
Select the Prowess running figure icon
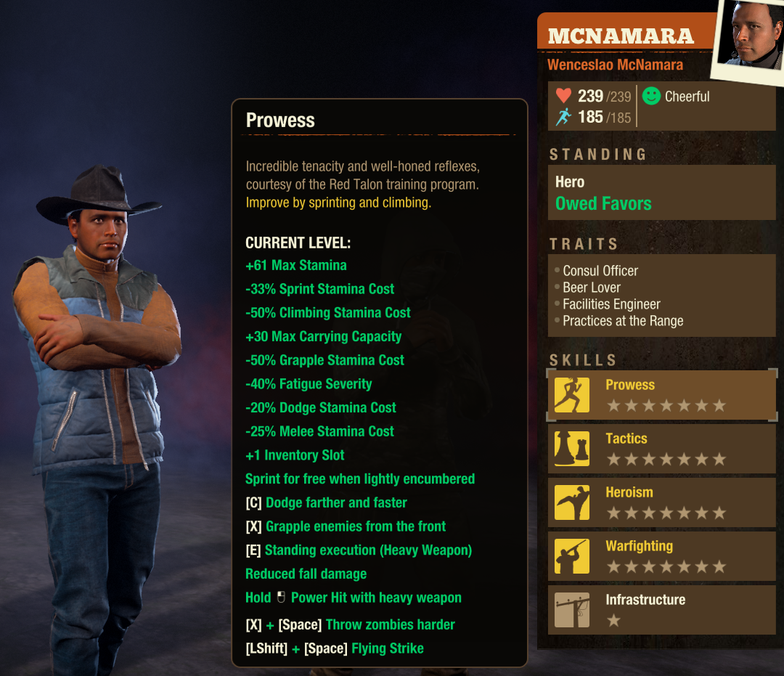click(x=571, y=395)
